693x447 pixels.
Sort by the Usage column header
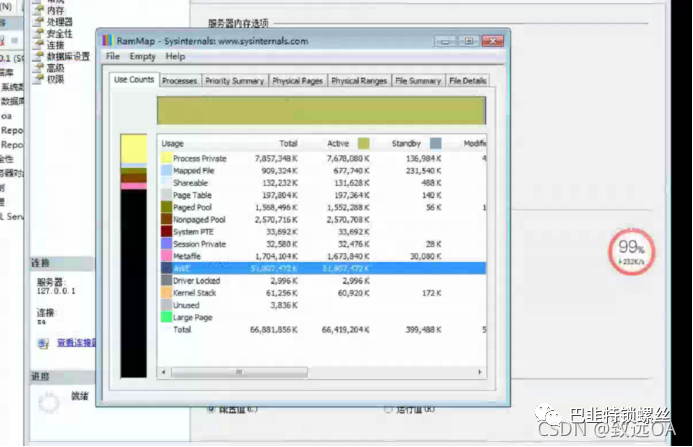[x=172, y=144]
